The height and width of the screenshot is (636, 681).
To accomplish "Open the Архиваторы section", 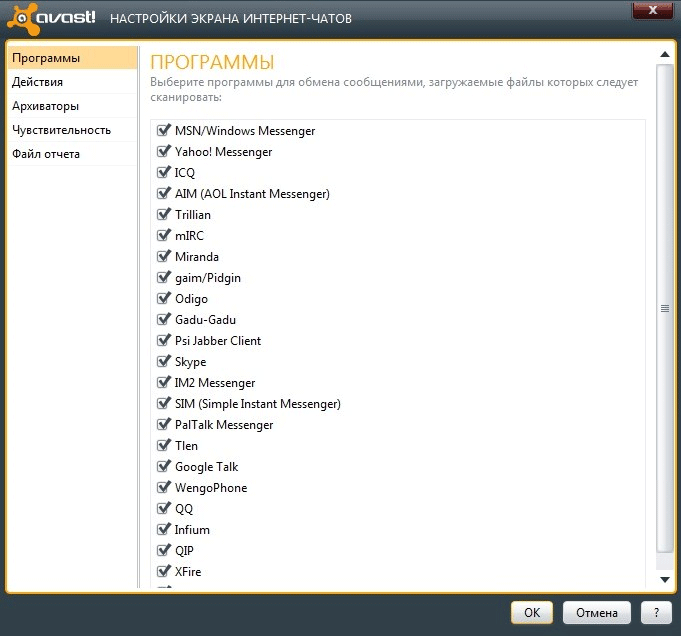I will click(72, 106).
